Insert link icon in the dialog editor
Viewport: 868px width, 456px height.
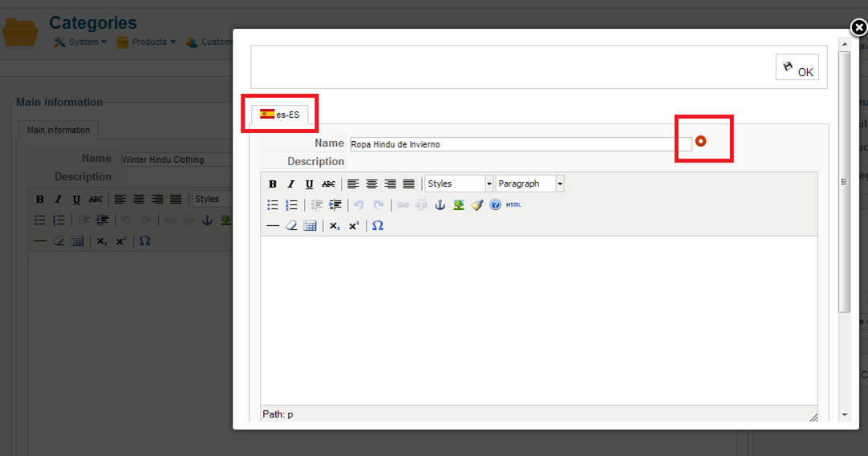[403, 205]
